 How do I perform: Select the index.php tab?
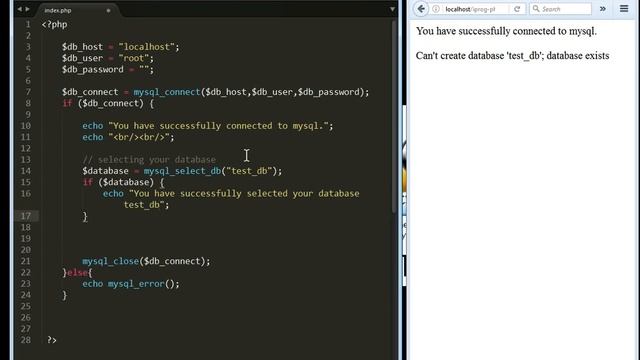click(58, 10)
